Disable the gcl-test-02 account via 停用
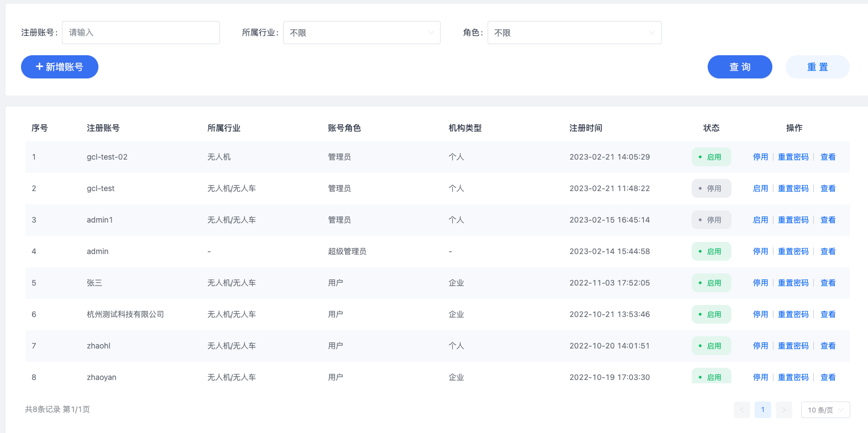The width and height of the screenshot is (868, 433). 760,157
